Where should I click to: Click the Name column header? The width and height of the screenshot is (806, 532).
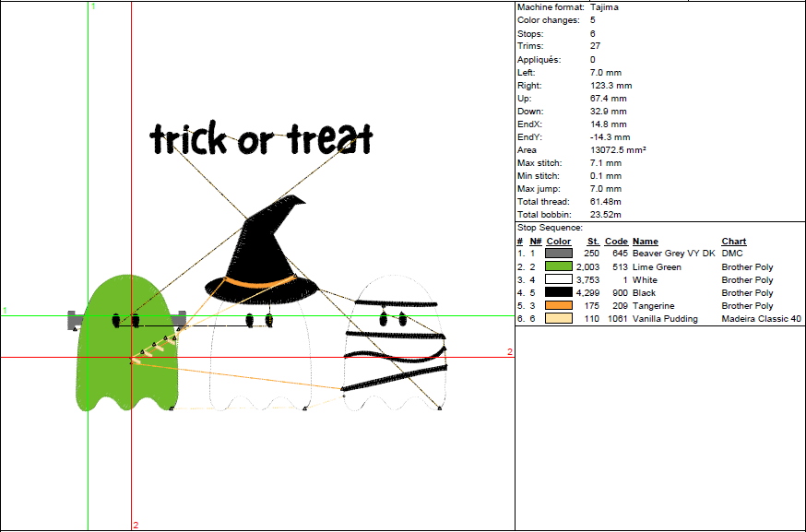tap(646, 242)
